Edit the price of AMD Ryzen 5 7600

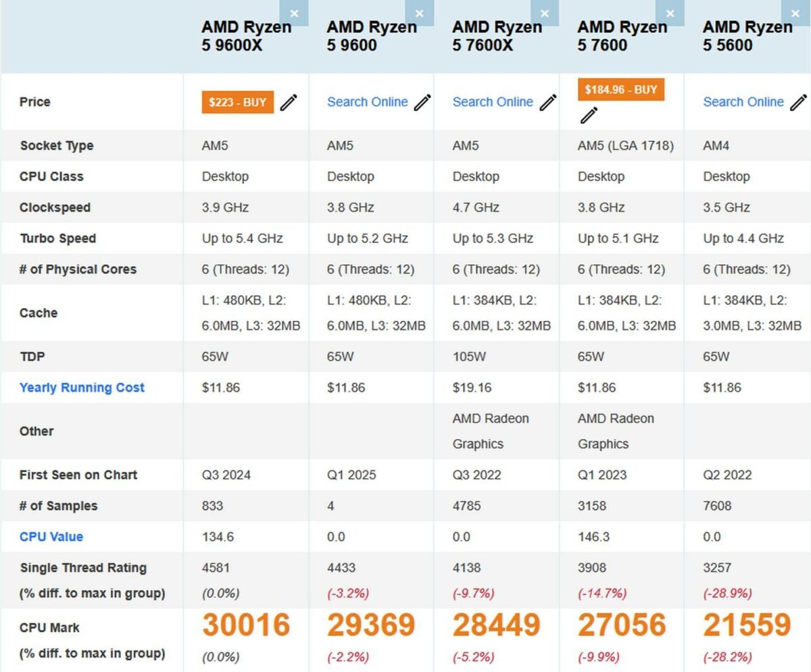coord(589,115)
